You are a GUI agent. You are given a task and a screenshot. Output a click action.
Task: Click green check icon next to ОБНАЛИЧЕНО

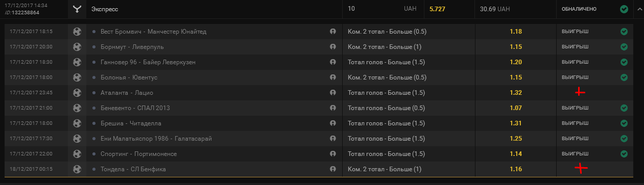coord(624,9)
